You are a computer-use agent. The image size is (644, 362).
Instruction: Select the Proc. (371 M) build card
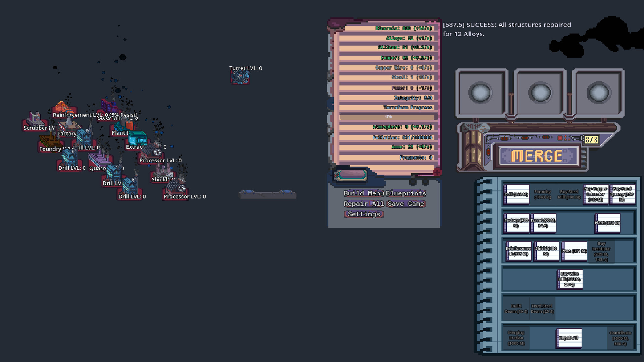[x=574, y=251]
